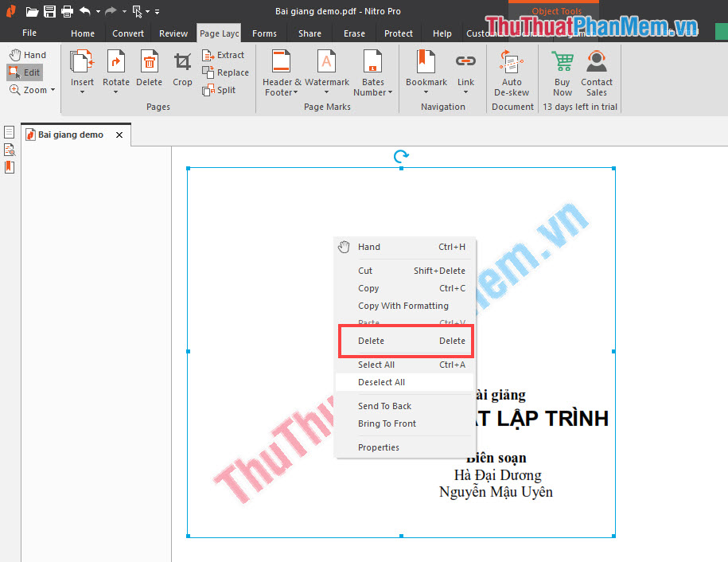Viewport: 728px width, 562px height.
Task: Choose Deselect All from the context menu
Action: click(x=380, y=382)
